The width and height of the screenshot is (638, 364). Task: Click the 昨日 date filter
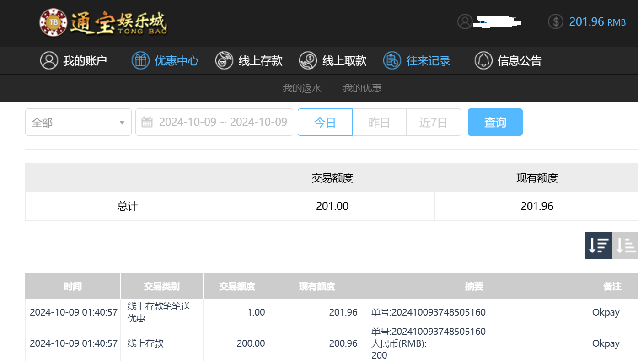379,122
